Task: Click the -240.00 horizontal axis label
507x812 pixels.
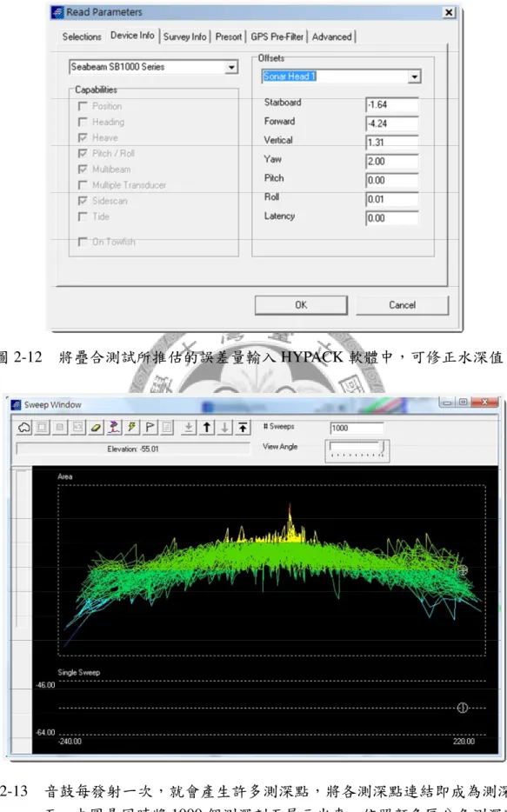Action: click(70, 742)
